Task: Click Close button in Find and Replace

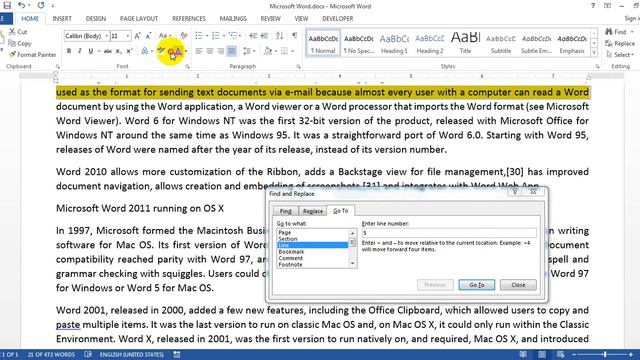Action: tap(518, 284)
